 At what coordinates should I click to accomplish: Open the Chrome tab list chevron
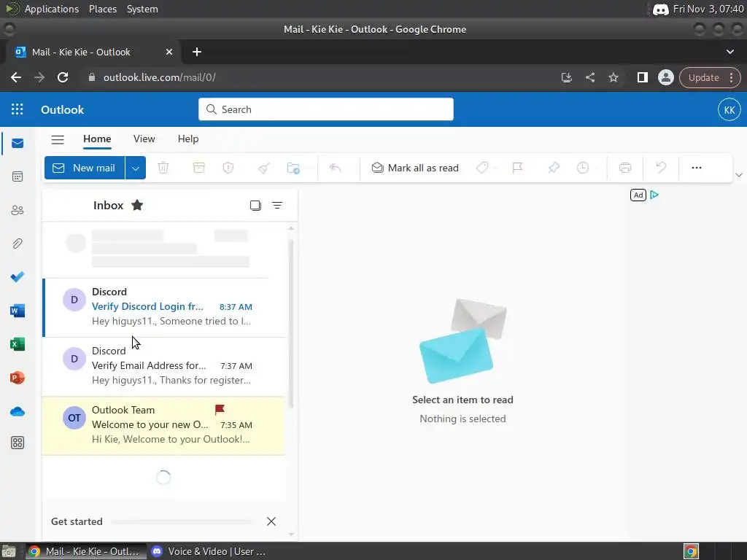[x=729, y=52]
